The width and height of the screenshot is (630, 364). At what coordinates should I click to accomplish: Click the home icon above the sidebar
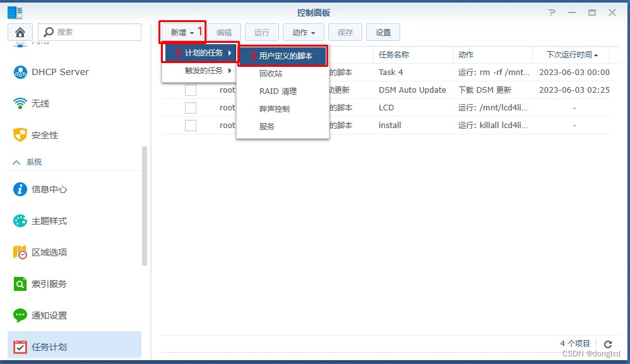pos(20,32)
